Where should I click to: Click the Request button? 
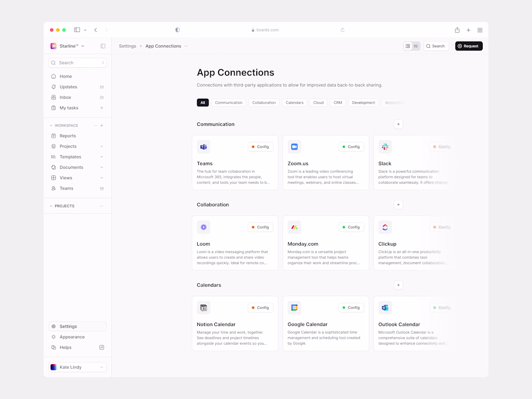point(469,46)
